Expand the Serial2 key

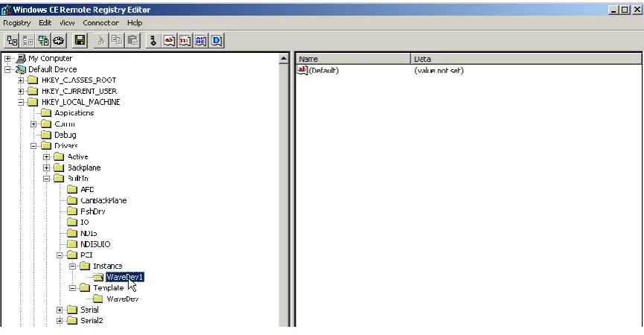coord(60,321)
